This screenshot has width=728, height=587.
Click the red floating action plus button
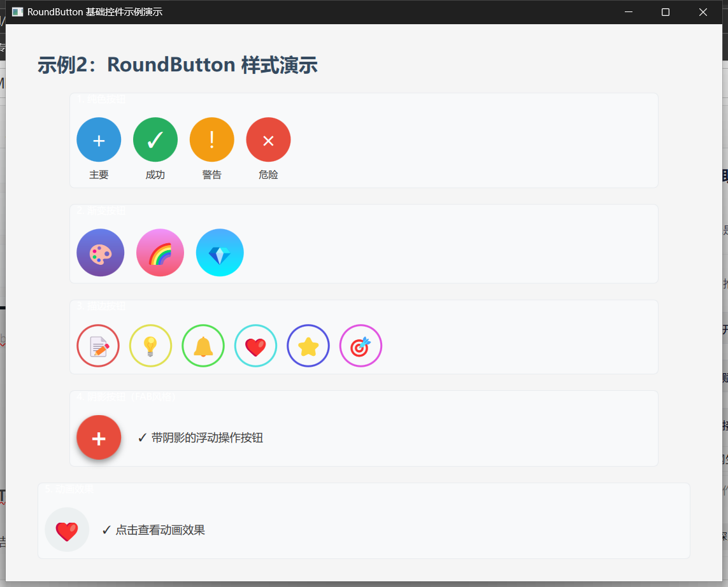pyautogui.click(x=99, y=437)
